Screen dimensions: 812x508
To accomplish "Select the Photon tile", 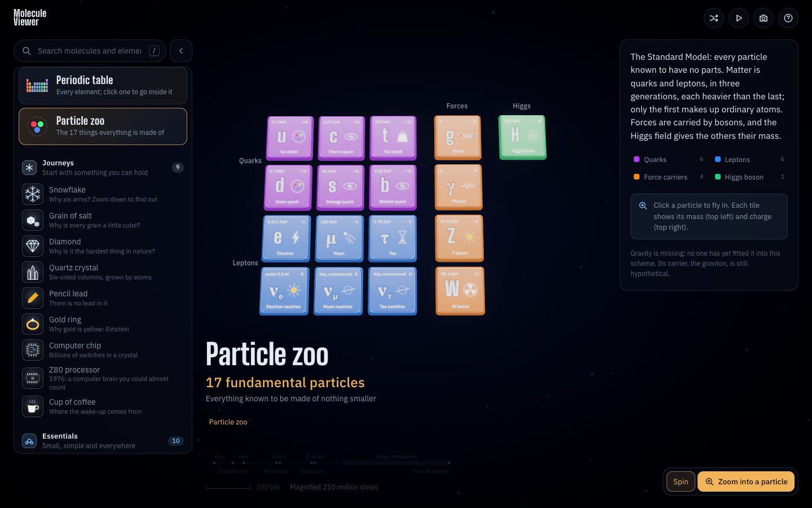I will pyautogui.click(x=458, y=187).
